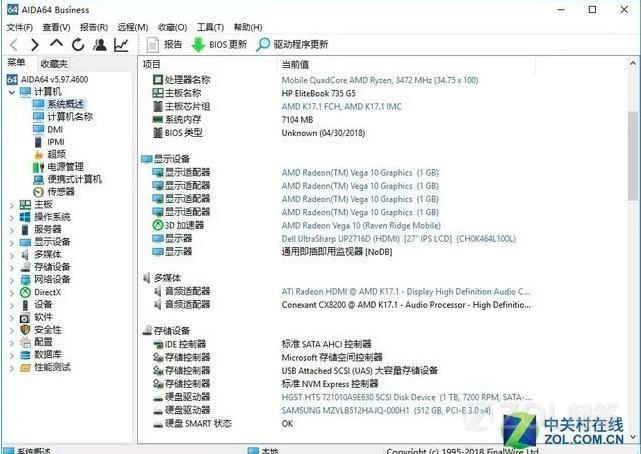Image resolution: width=641 pixels, height=454 pixels.
Task: Open the graph chart toolbar icon
Action: coord(121,45)
